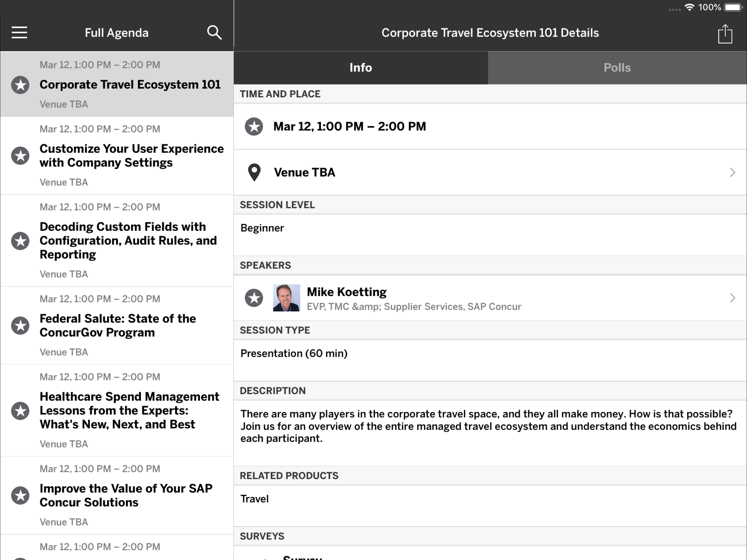Tap the search magnifier icon
747x560 pixels.
point(214,33)
